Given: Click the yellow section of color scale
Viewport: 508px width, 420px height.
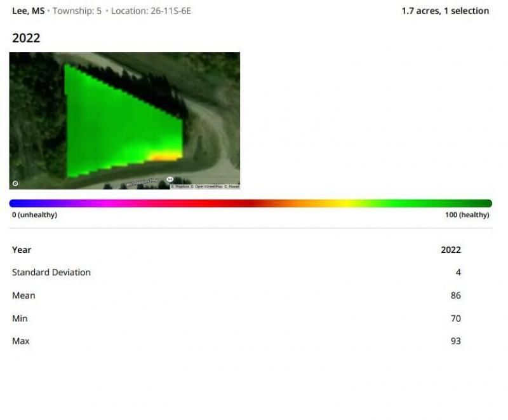Looking at the screenshot, I should click(346, 203).
